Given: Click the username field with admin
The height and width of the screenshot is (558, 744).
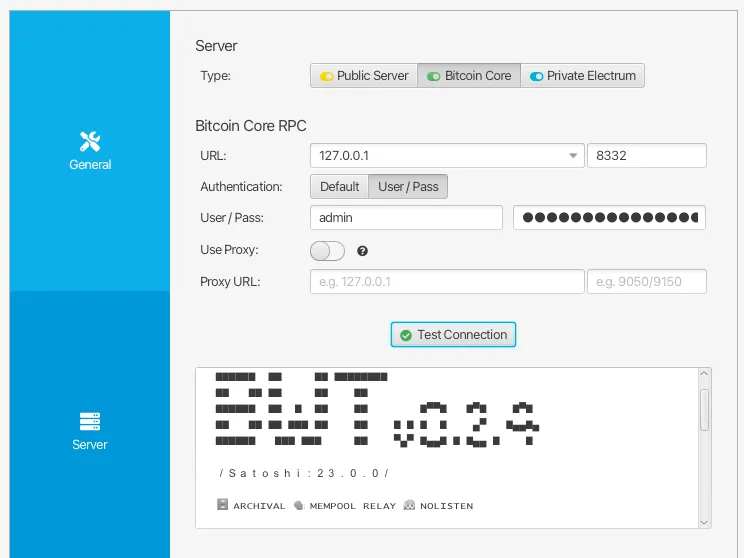Looking at the screenshot, I should click(406, 218).
